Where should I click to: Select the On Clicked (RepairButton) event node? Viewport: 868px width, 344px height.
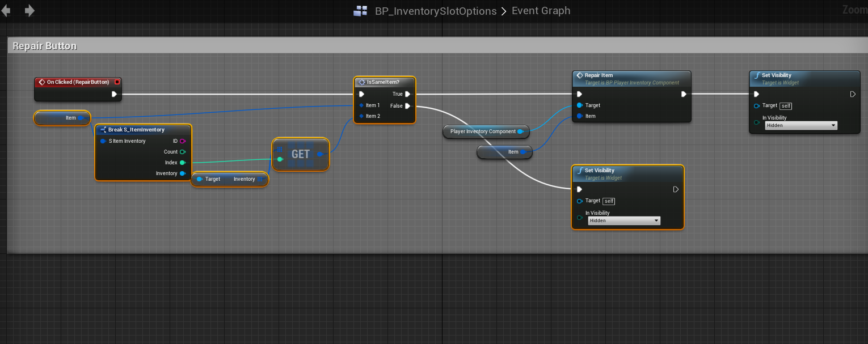[77, 82]
